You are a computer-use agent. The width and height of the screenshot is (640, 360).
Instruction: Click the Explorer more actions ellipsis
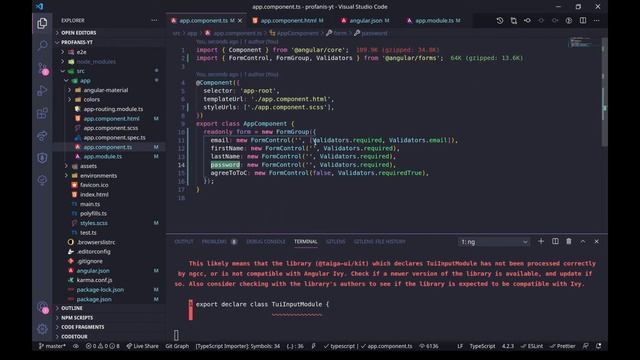click(154, 20)
